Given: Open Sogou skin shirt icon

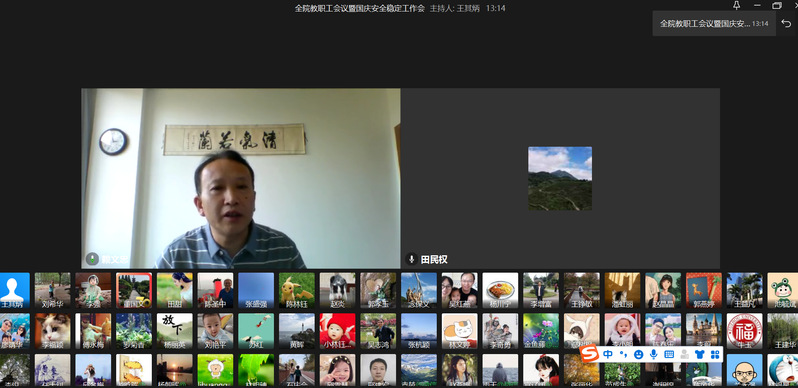Looking at the screenshot, I should (x=700, y=354).
